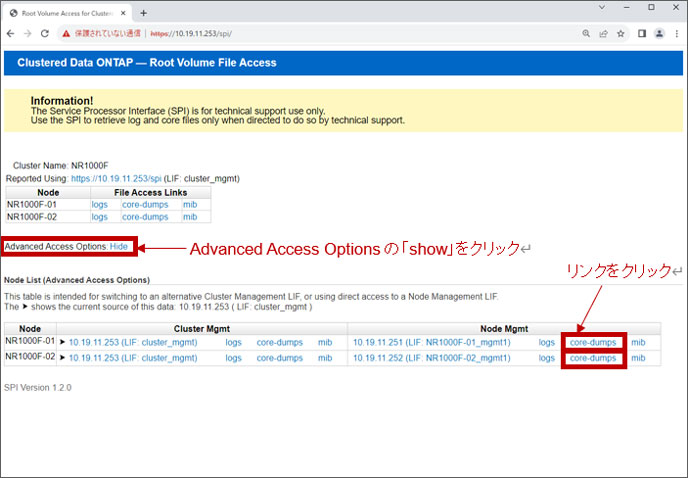Open NR1000F-01 Node Mgmt core-dumps link
This screenshot has height=478, width=688.
click(593, 342)
